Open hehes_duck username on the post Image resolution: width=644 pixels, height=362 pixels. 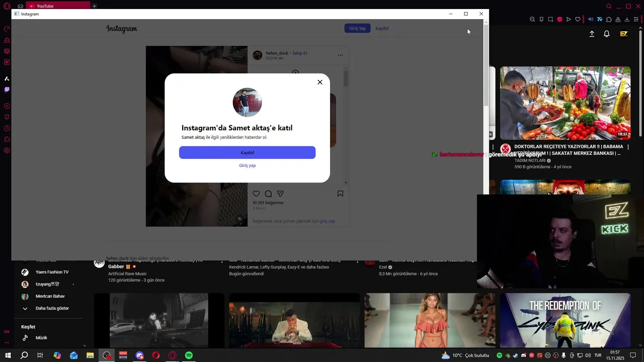277,53
